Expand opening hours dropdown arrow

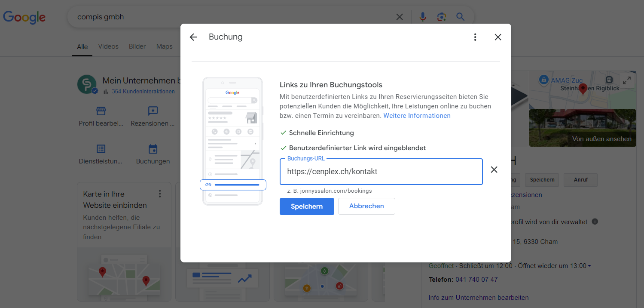click(589, 266)
